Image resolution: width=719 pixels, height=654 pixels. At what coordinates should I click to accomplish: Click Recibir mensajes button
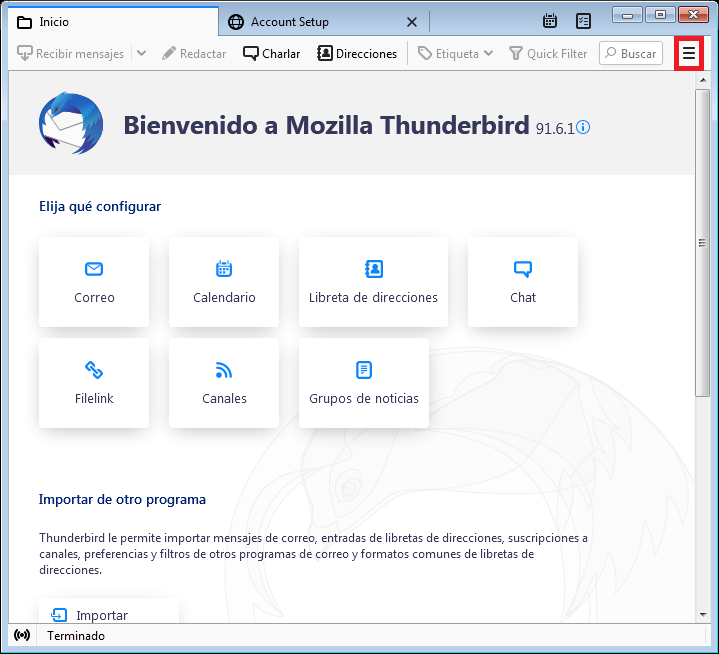pyautogui.click(x=71, y=54)
